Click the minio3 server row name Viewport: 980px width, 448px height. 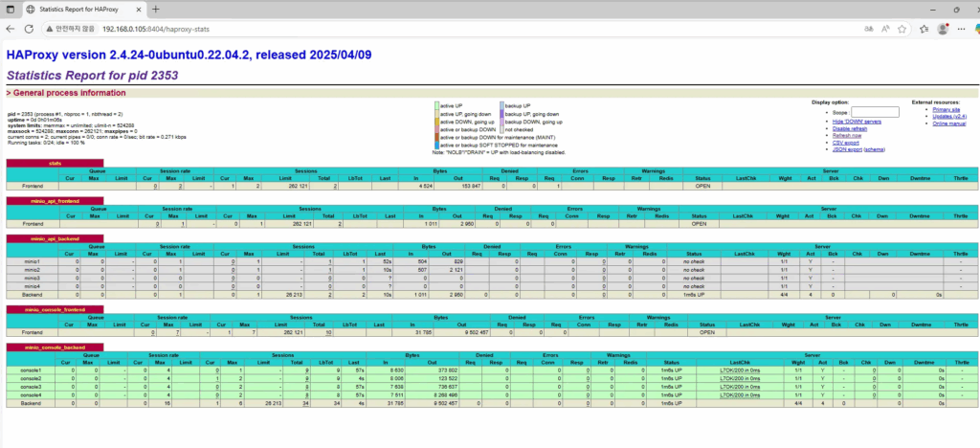coord(33,278)
